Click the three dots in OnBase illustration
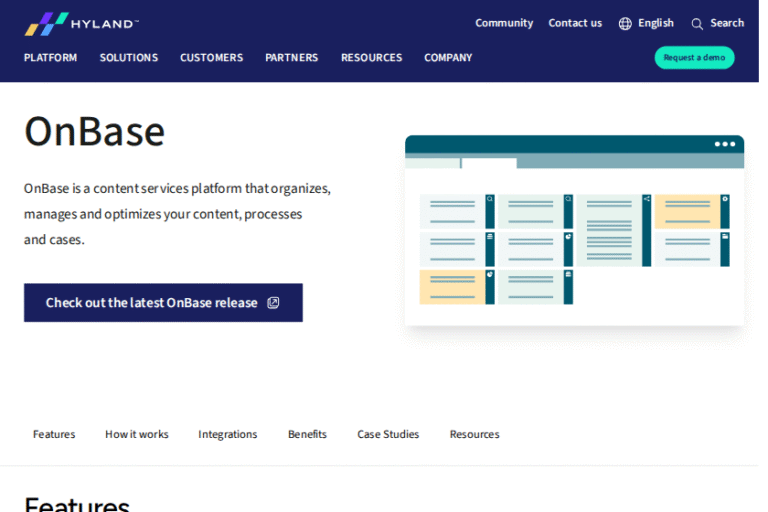This screenshot has width=768, height=512. point(725,144)
